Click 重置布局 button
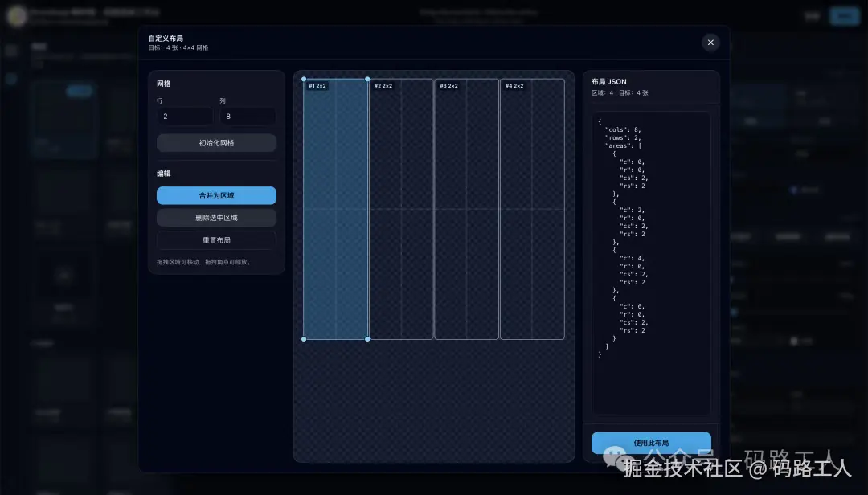The image size is (868, 495). click(x=216, y=240)
